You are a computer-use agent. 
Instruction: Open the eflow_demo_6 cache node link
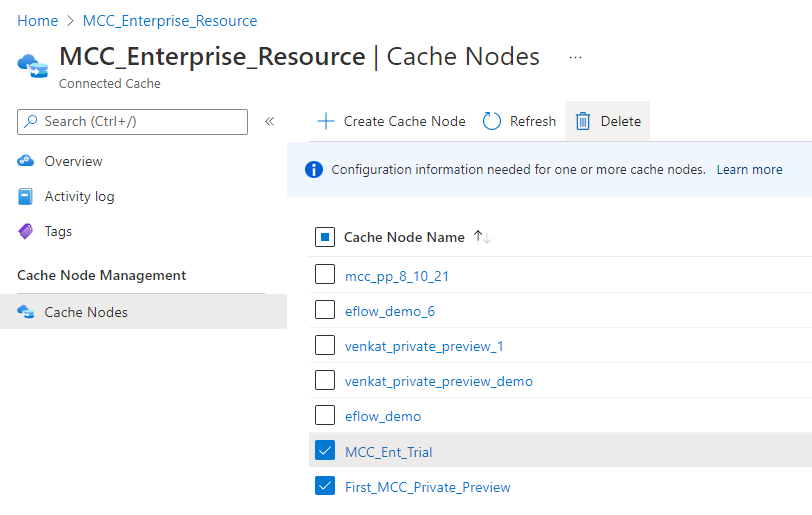pyautogui.click(x=389, y=311)
